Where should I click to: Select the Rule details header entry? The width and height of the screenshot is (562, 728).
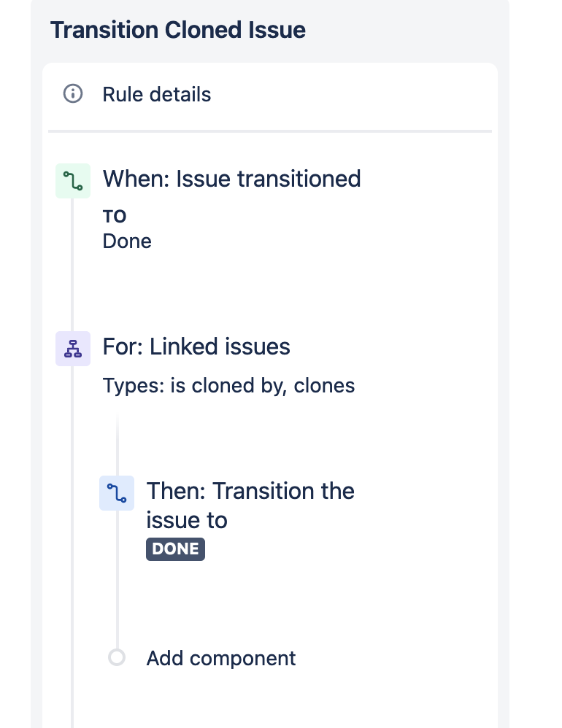pyautogui.click(x=156, y=93)
